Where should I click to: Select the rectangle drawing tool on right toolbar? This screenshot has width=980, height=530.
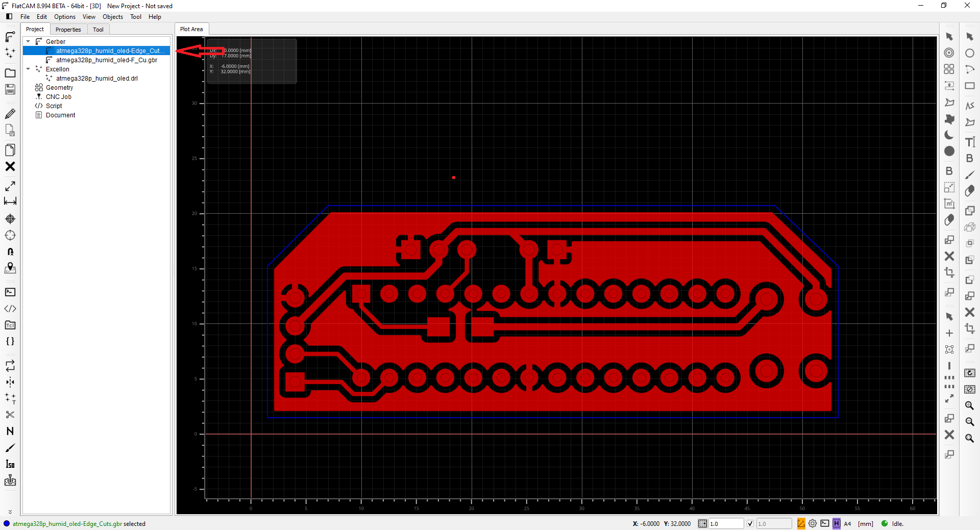click(970, 86)
